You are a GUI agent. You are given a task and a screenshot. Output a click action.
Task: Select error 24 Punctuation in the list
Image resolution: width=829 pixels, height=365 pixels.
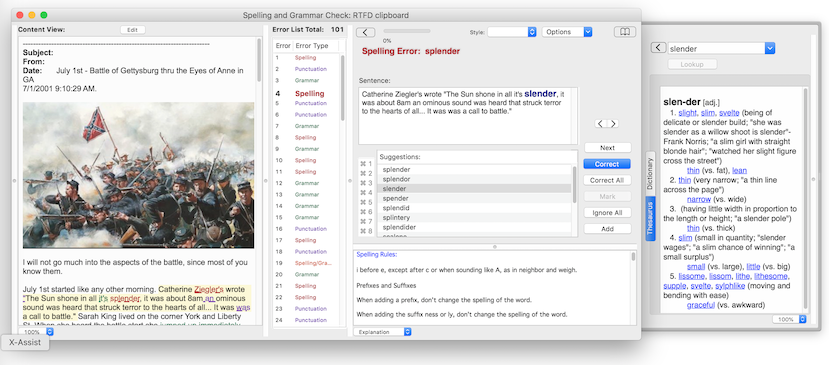(307, 320)
